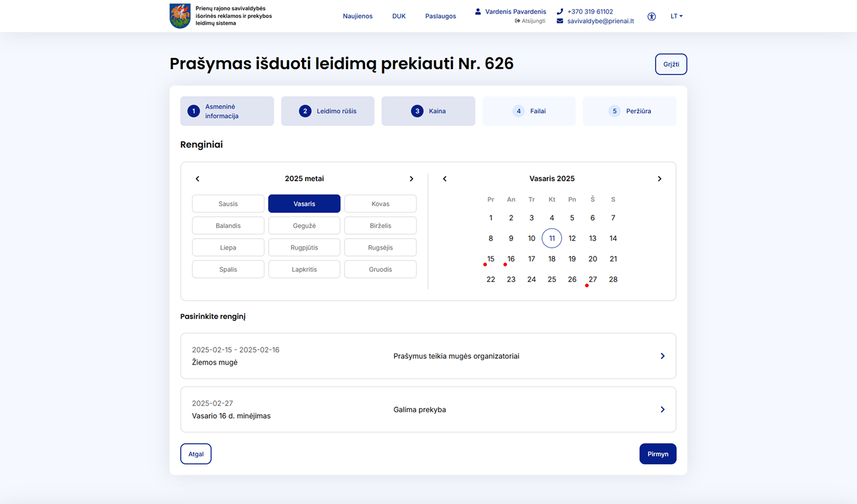Go to the month before Vasaris 2025
857x504 pixels.
coord(445,179)
